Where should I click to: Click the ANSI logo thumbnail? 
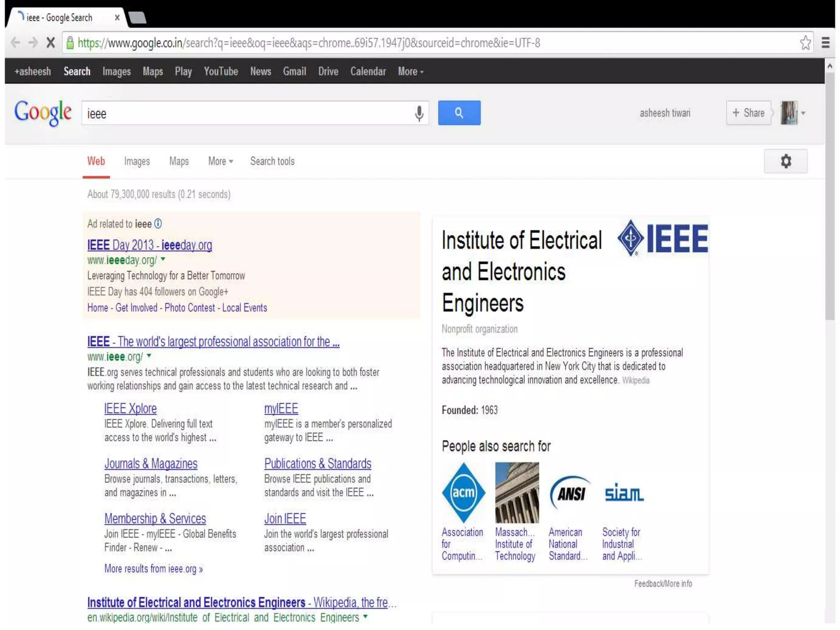(x=571, y=493)
